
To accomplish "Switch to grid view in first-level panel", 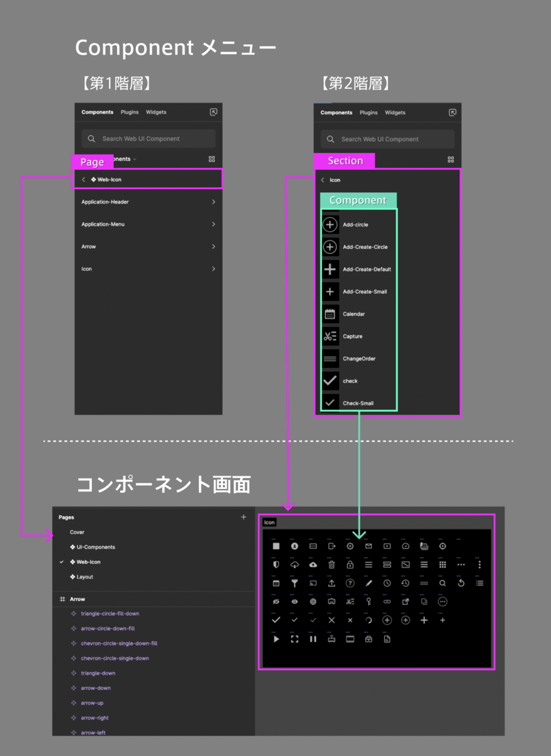I will pyautogui.click(x=212, y=159).
